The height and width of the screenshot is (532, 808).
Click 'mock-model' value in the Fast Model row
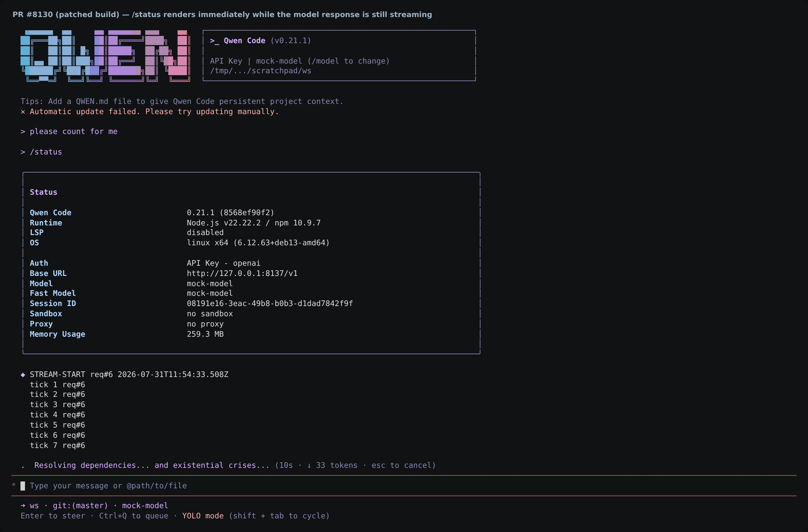[210, 293]
